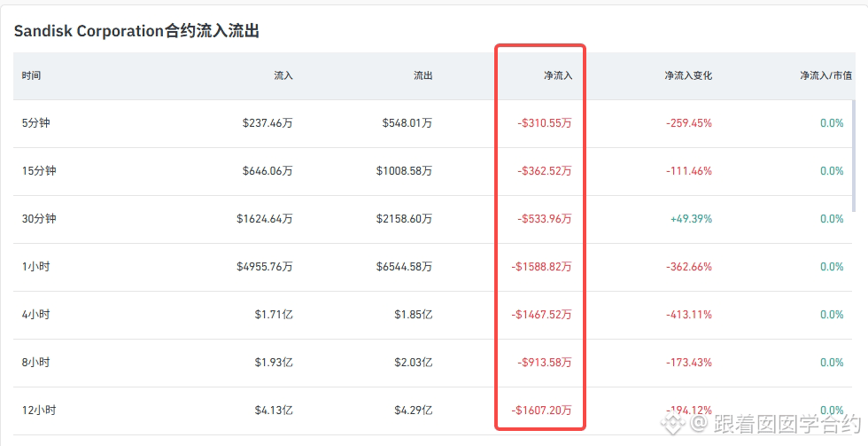Viewport: 868px width, 446px height.
Task: Click outflow value $4.29亿
Action: [413, 411]
